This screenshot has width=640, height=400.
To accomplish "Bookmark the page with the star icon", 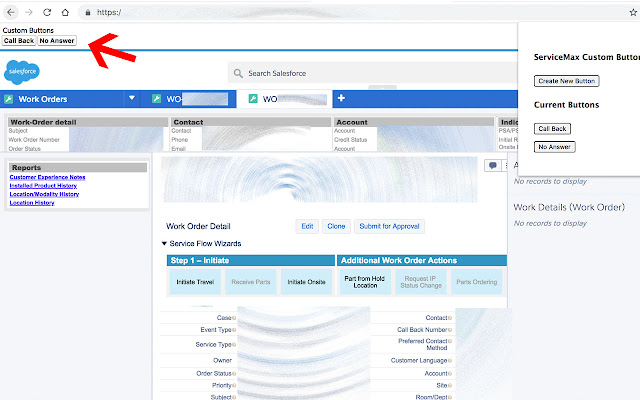I will tap(633, 13).
